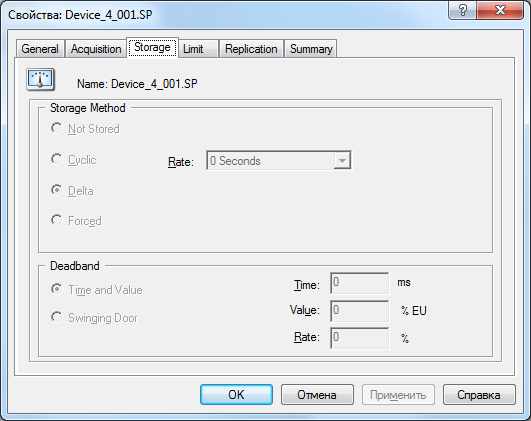Go to the Limit tab
The height and width of the screenshot is (421, 531).
point(198,49)
